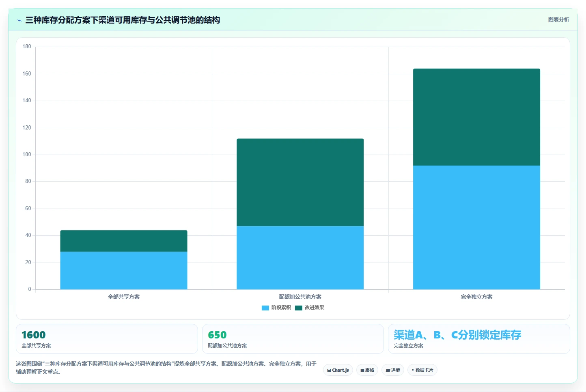Click the 阶段累积 legend label
This screenshot has height=392, width=586.
click(281, 308)
